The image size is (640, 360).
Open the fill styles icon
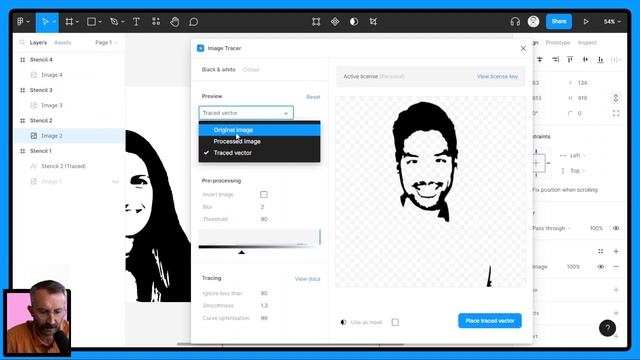600,251
